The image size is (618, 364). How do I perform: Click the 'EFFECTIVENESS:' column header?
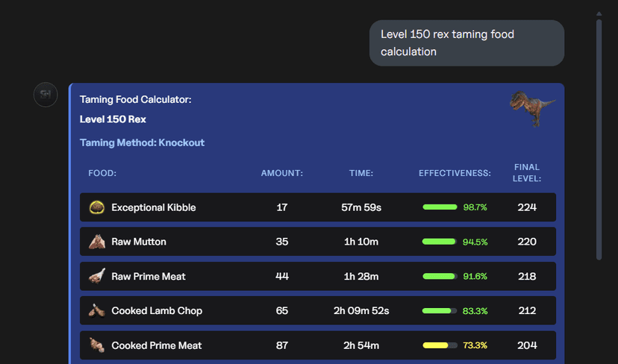[455, 173]
